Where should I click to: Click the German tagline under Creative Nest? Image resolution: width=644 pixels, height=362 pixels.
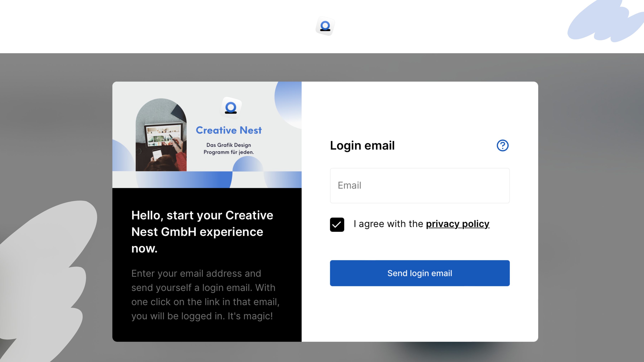[228, 148]
